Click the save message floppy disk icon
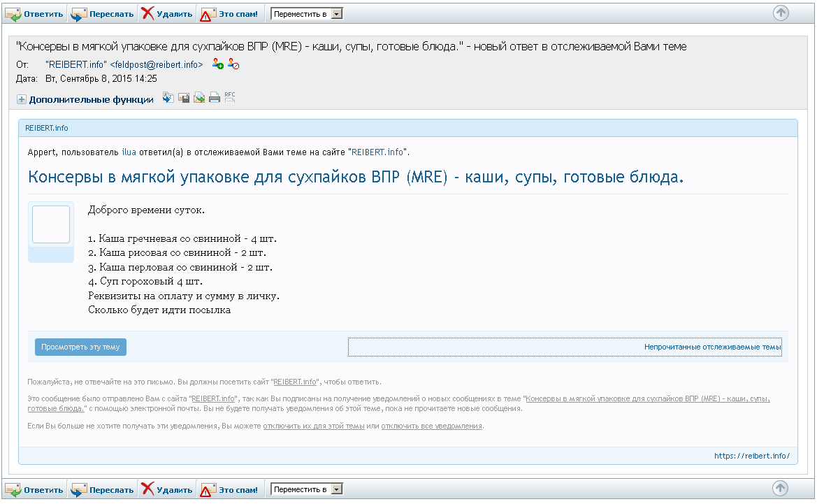 [x=184, y=98]
